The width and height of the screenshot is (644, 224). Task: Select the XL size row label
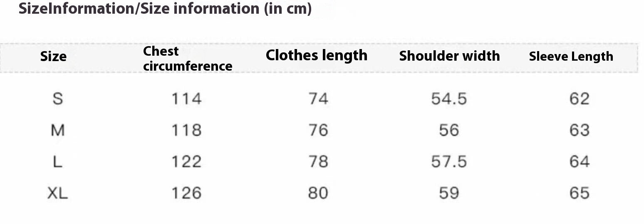[x=58, y=193]
